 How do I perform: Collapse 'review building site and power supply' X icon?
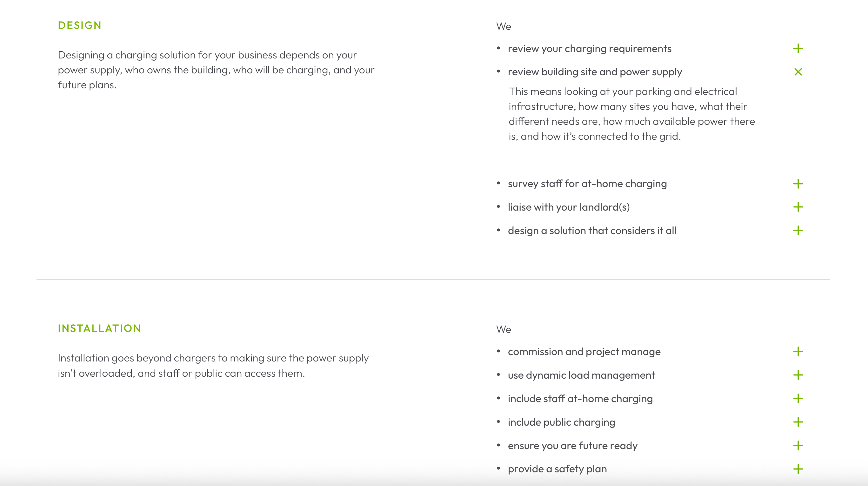pyautogui.click(x=798, y=72)
